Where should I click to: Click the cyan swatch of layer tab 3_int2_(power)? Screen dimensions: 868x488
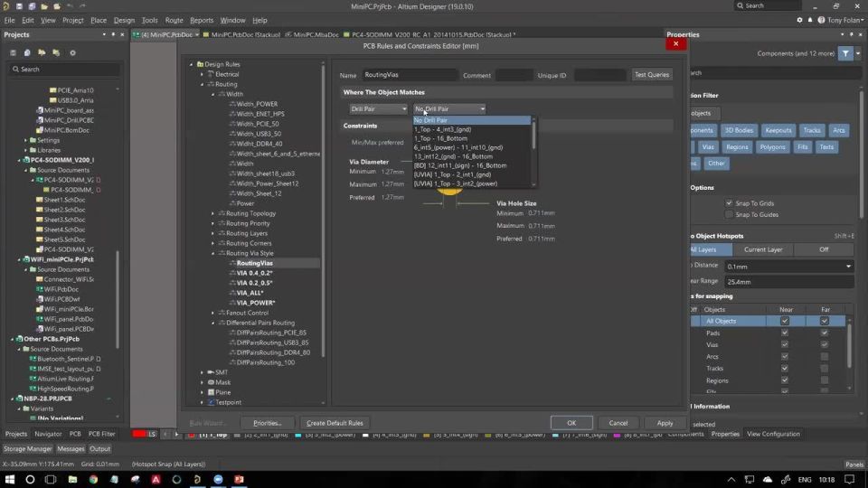coord(298,435)
